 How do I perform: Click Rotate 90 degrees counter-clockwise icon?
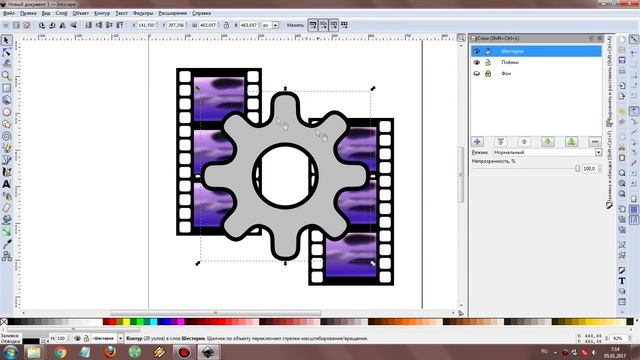click(42, 25)
